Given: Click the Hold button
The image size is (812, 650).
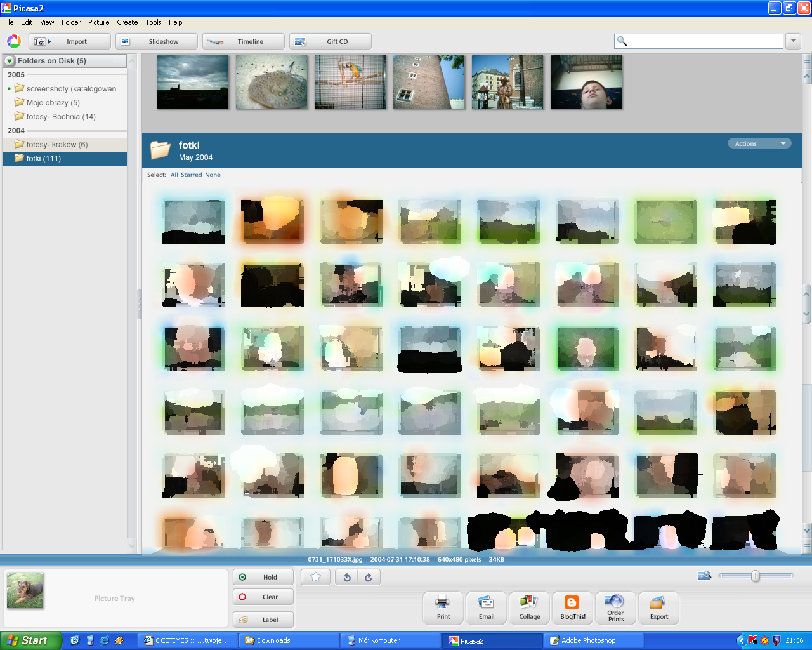Looking at the screenshot, I should click(x=263, y=577).
